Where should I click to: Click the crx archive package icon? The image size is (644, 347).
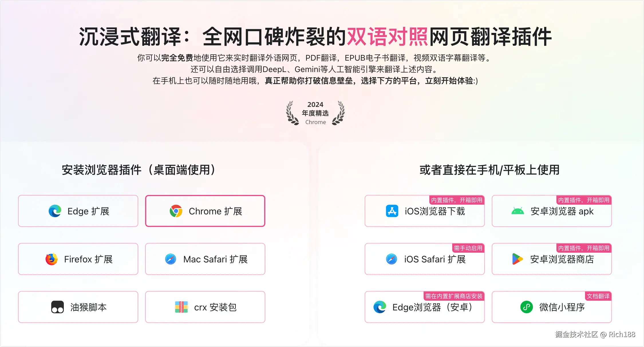pyautogui.click(x=181, y=307)
